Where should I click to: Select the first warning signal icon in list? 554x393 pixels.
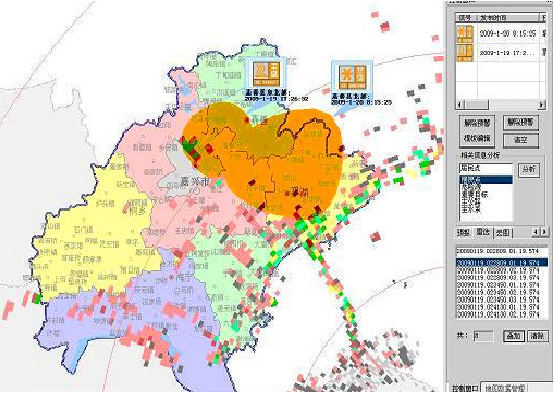pyautogui.click(x=465, y=34)
